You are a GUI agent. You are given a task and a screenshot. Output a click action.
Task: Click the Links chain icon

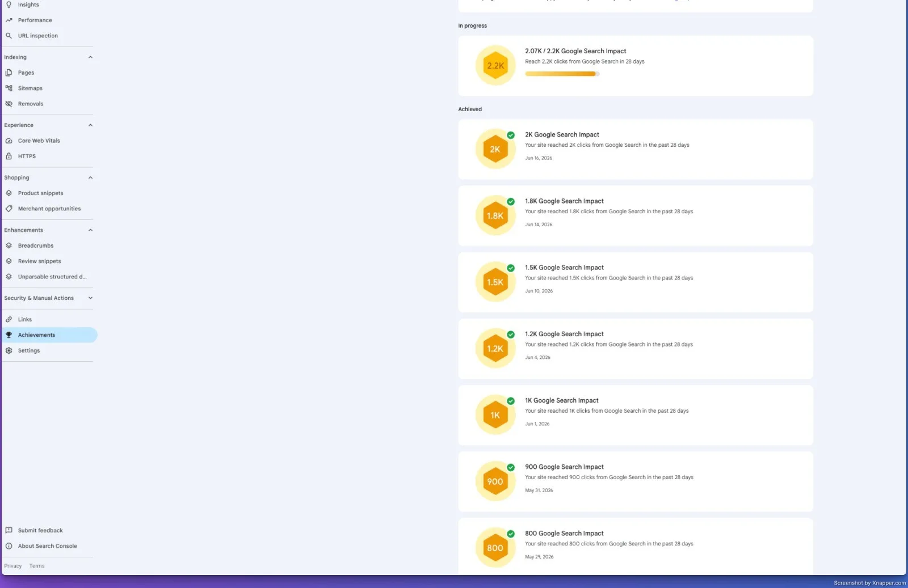pyautogui.click(x=9, y=319)
